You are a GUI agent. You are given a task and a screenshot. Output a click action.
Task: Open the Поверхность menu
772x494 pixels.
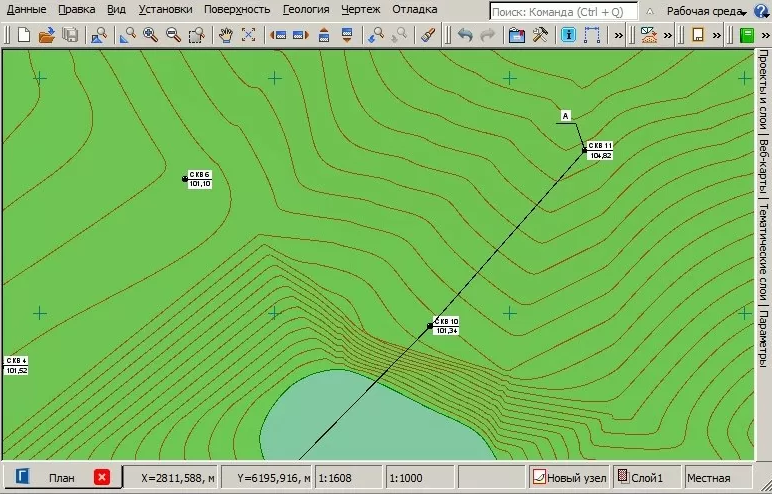pos(237,9)
